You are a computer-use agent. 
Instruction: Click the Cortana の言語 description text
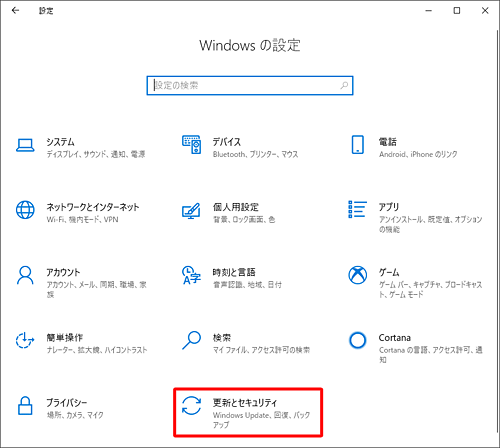(x=430, y=355)
